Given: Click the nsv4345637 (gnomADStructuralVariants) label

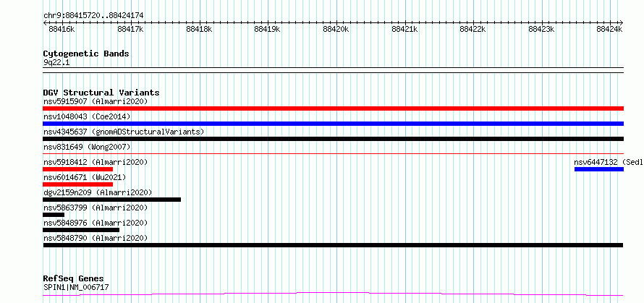Looking at the screenshot, I should pos(124,132).
